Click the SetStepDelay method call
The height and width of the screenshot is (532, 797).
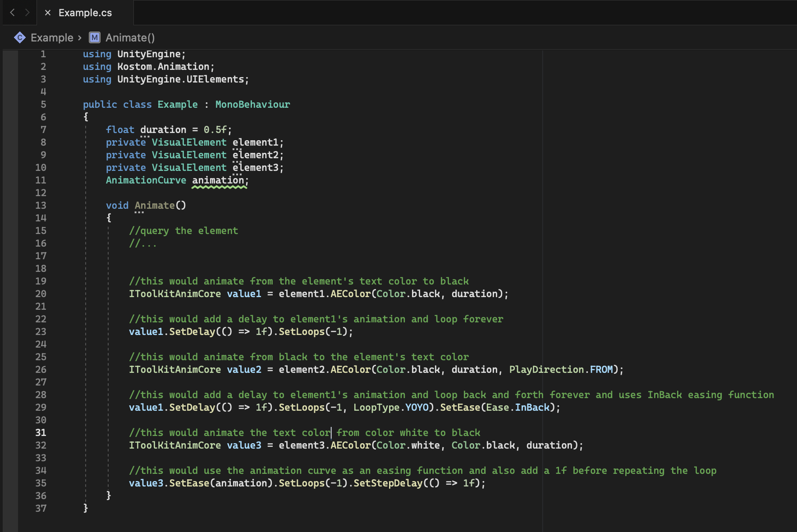coord(388,483)
